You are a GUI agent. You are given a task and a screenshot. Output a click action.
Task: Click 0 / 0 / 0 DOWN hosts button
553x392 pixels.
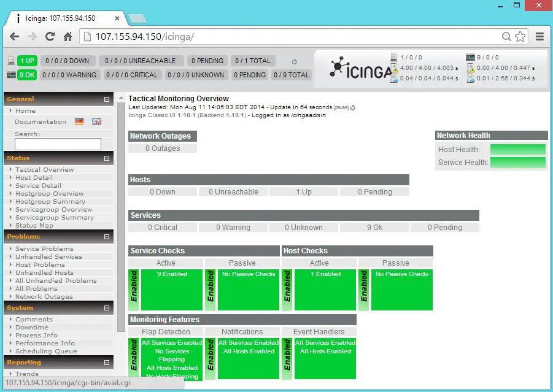click(x=68, y=61)
